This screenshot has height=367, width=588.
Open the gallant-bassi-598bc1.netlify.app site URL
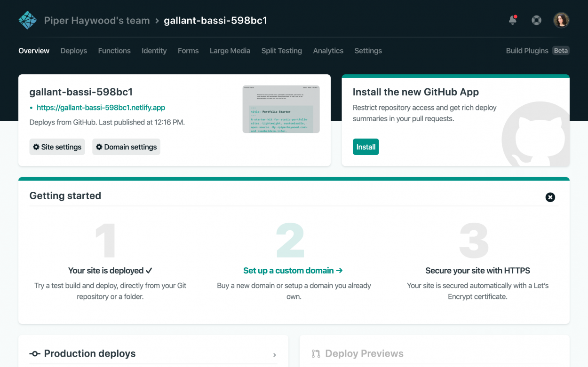click(101, 108)
